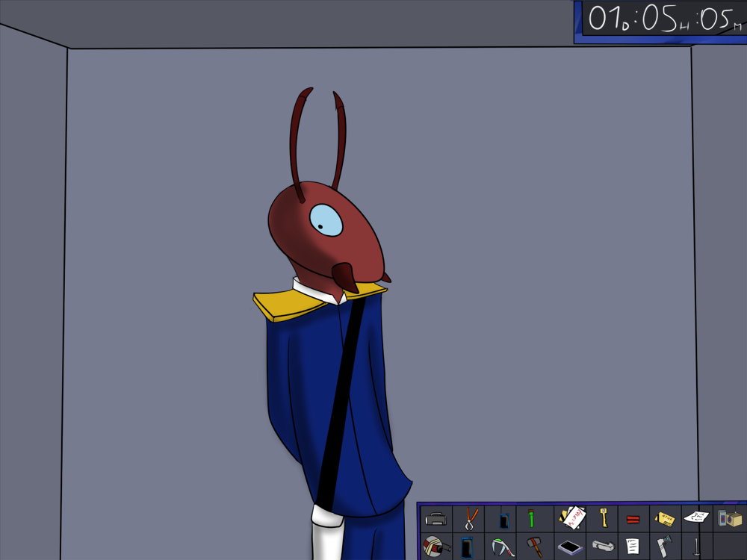The width and height of the screenshot is (747, 560).
Task: Select the two red bars item
Action: (x=633, y=519)
